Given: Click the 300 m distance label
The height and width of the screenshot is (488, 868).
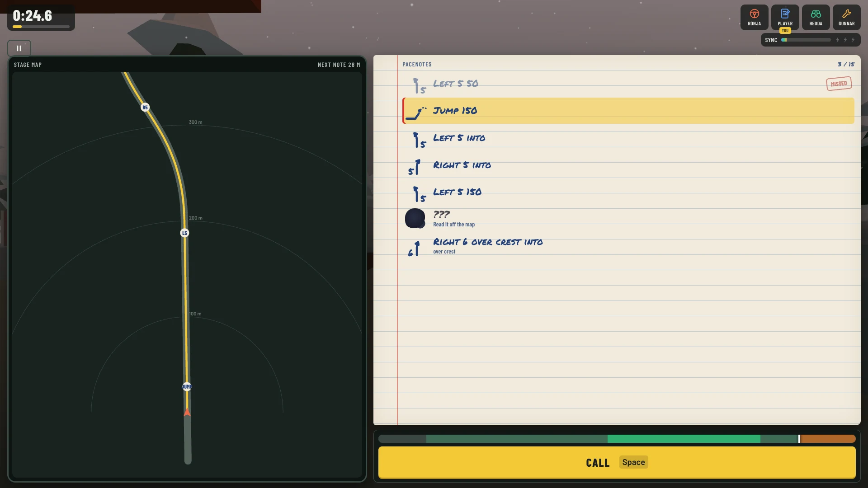Looking at the screenshot, I should pos(195,122).
